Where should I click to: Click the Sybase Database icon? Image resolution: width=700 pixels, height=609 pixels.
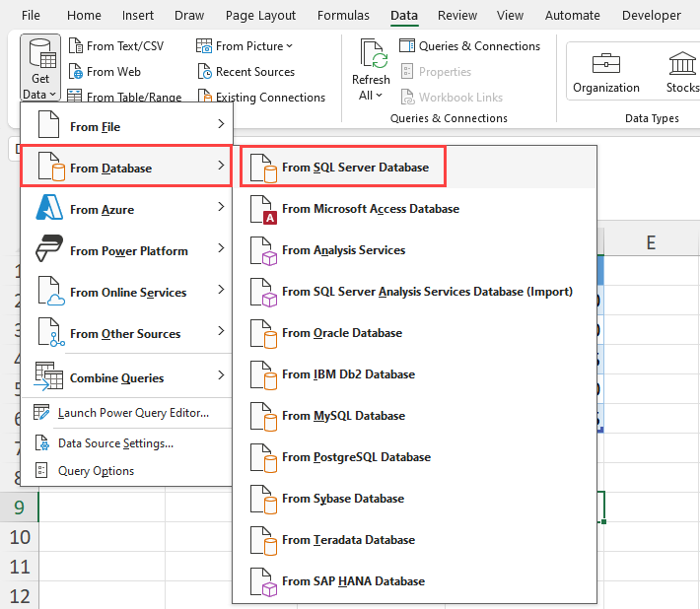click(263, 500)
